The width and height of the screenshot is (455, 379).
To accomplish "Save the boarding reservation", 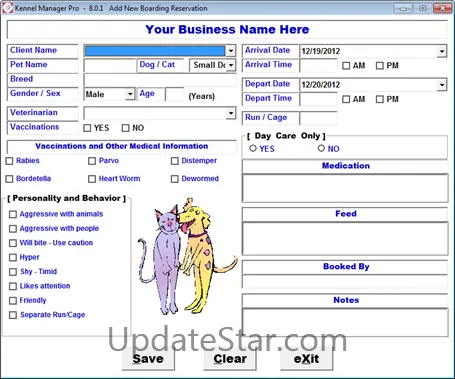I will point(148,359).
